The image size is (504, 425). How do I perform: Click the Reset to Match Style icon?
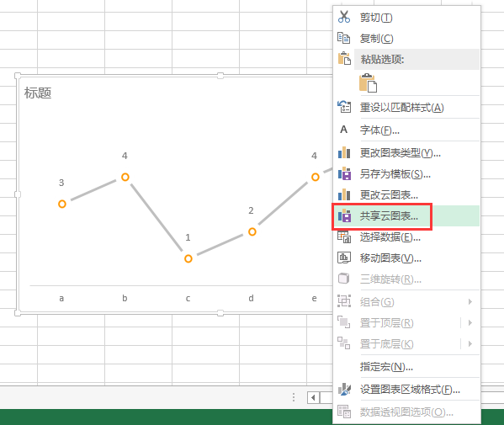point(344,107)
